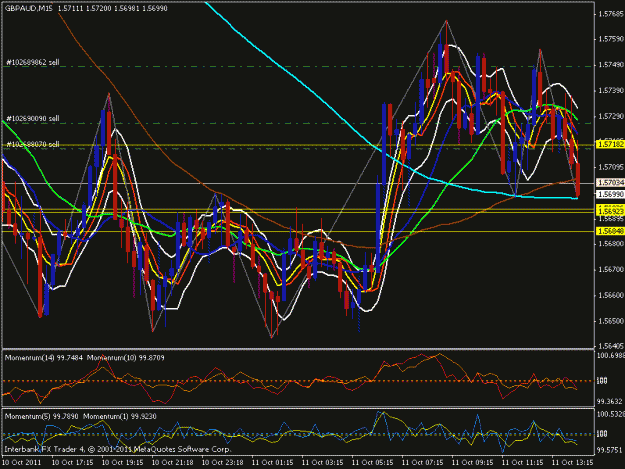
Task: Click the 1.57490 price scale label
Action: click(x=611, y=65)
